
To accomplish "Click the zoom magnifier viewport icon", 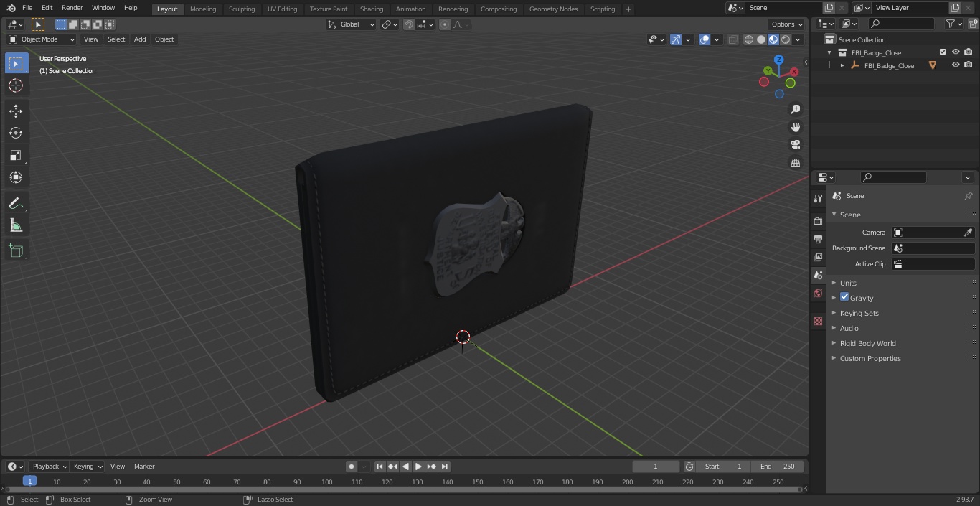I will pos(796,109).
